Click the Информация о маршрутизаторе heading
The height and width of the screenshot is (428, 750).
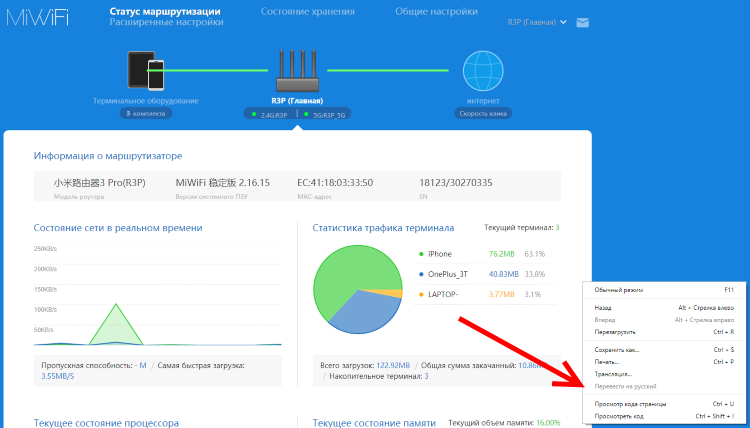coord(108,156)
